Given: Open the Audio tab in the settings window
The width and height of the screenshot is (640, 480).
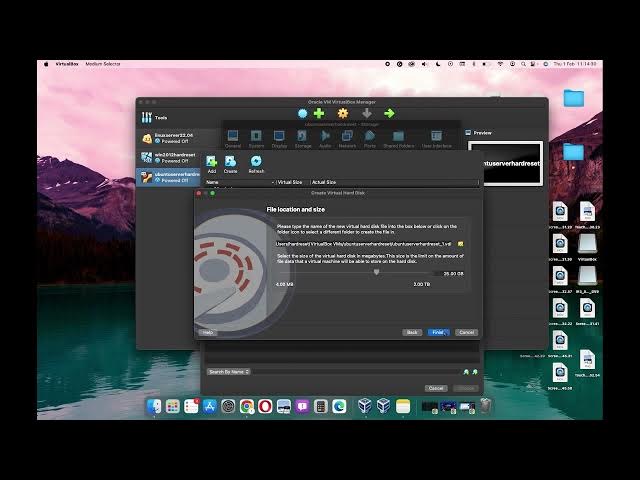Looking at the screenshot, I should 325,139.
